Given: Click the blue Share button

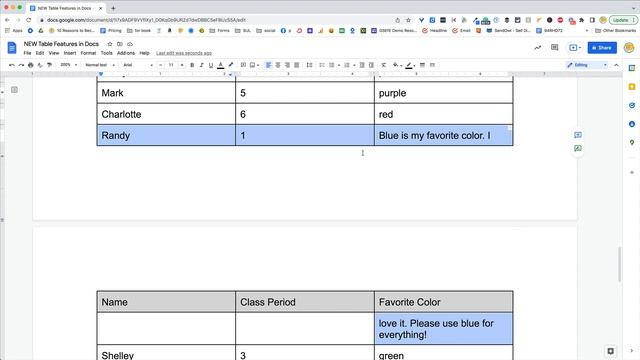Looking at the screenshot, I should (x=602, y=48).
